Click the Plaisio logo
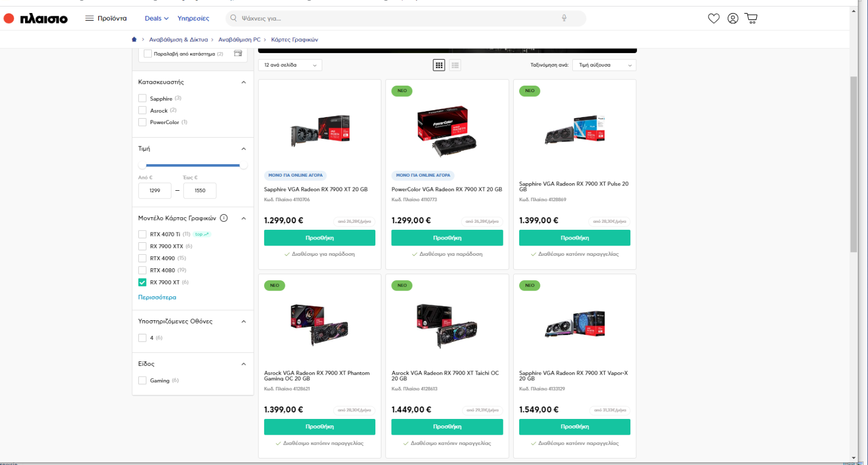Viewport: 868px width, 465px height. point(35,18)
